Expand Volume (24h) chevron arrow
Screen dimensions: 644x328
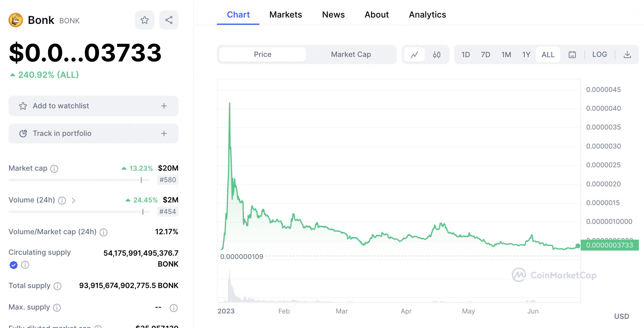pos(74,201)
